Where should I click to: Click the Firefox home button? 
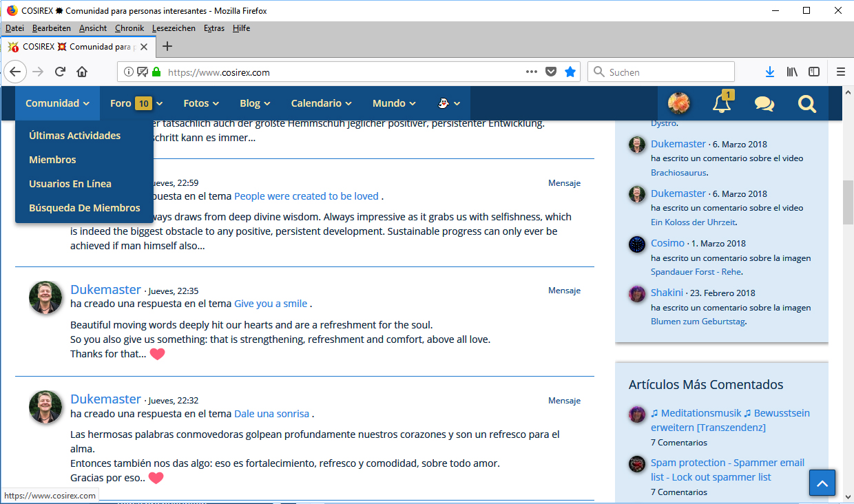coord(82,72)
